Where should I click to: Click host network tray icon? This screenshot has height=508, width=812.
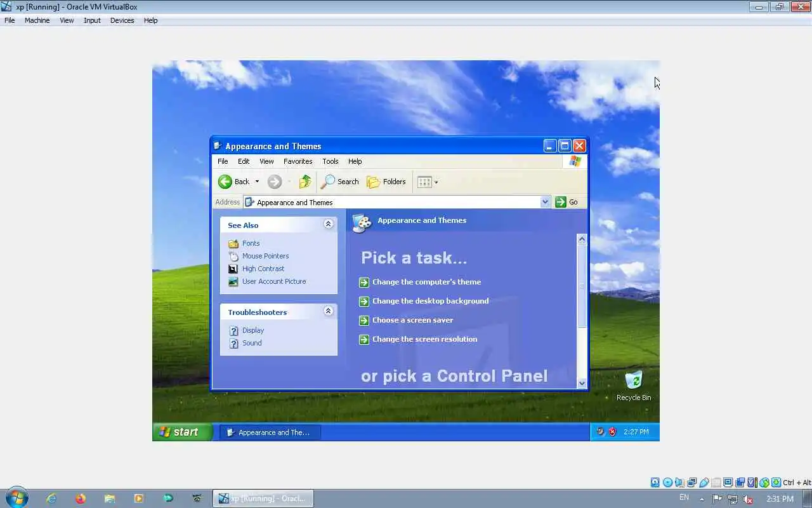[733, 499]
